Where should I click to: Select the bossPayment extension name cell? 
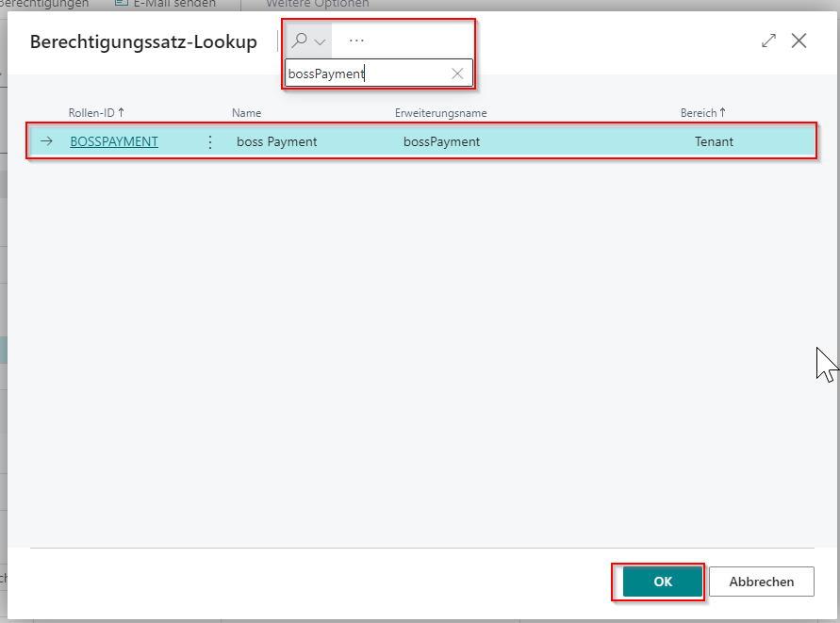click(x=441, y=142)
